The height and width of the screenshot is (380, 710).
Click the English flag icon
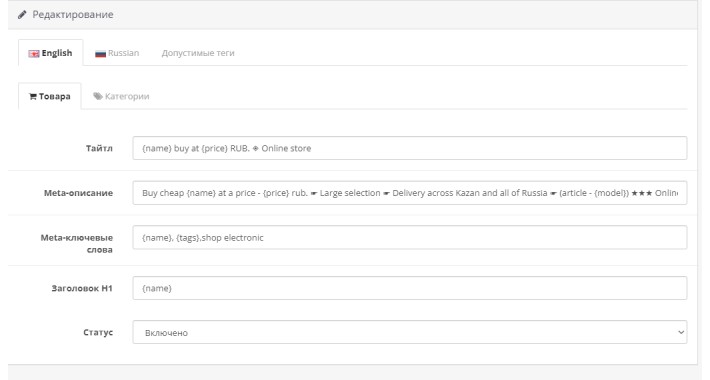(x=34, y=53)
